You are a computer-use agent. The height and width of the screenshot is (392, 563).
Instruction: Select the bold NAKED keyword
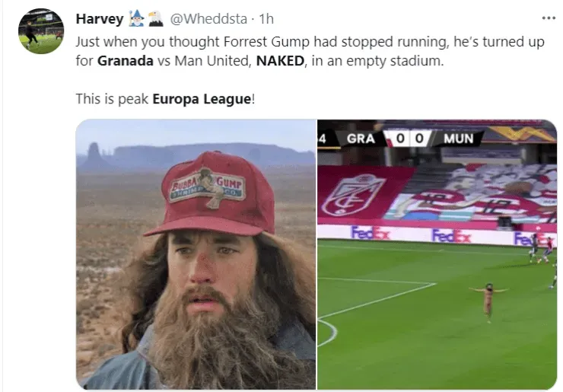coord(280,60)
